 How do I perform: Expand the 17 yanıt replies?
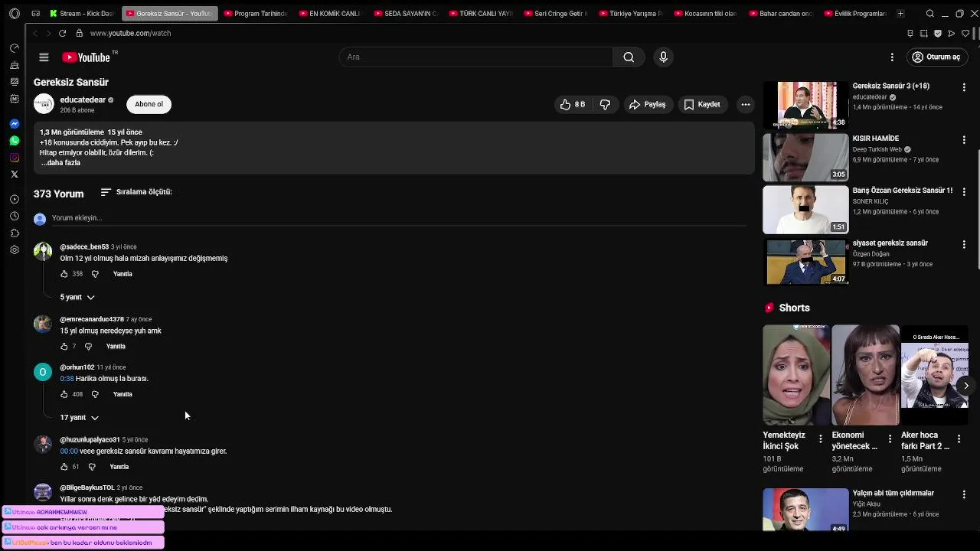[x=80, y=417]
